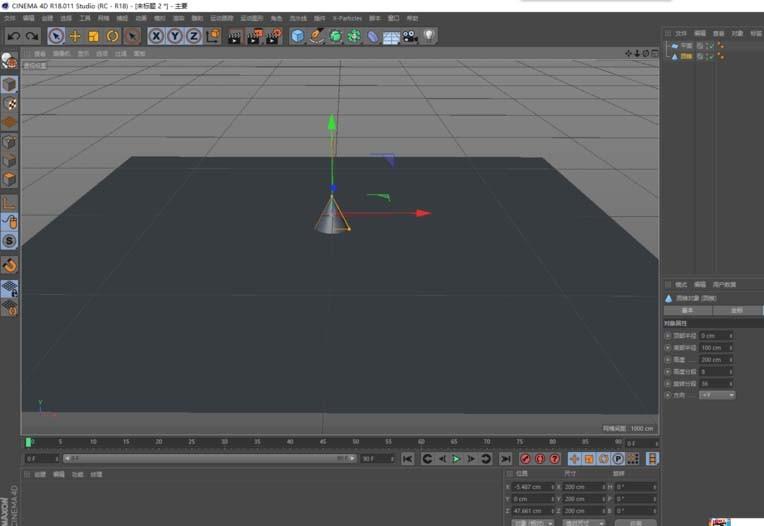
Task: Toggle the Z axis lock
Action: (193, 36)
